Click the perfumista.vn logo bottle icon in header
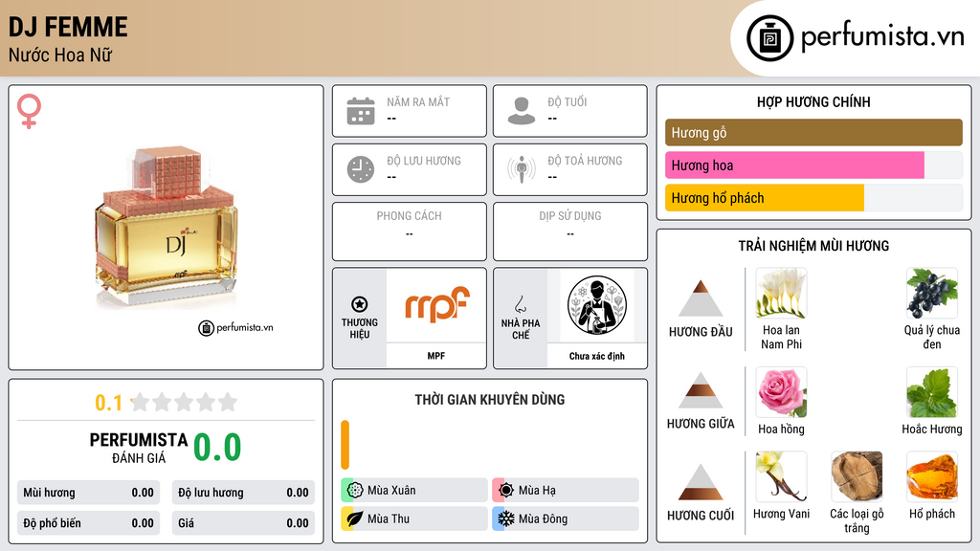980x551 pixels. coord(769,38)
